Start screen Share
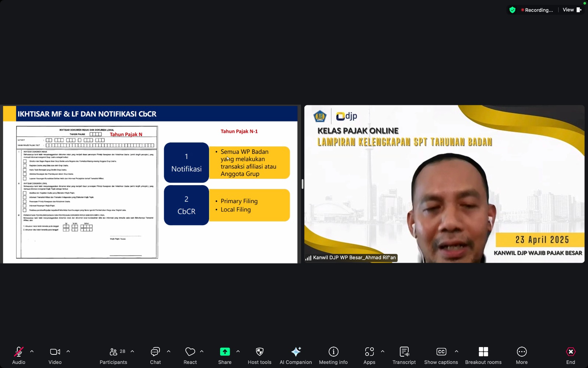Image resolution: width=588 pixels, height=368 pixels. tap(225, 355)
